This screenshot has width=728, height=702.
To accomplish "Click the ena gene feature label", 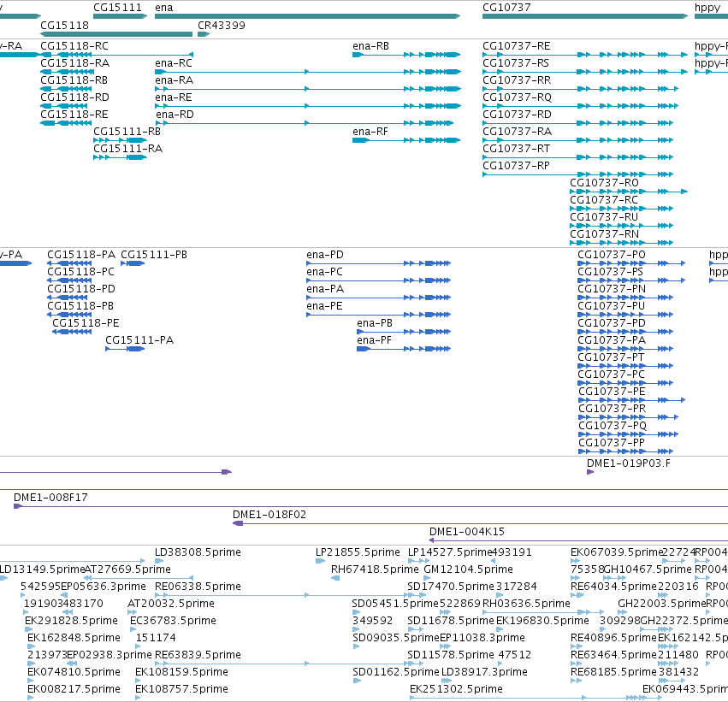I will [164, 8].
